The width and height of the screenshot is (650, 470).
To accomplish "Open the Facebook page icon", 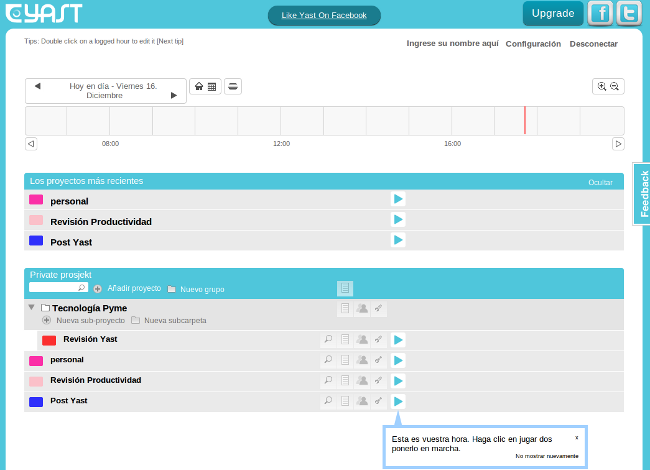I will click(600, 13).
